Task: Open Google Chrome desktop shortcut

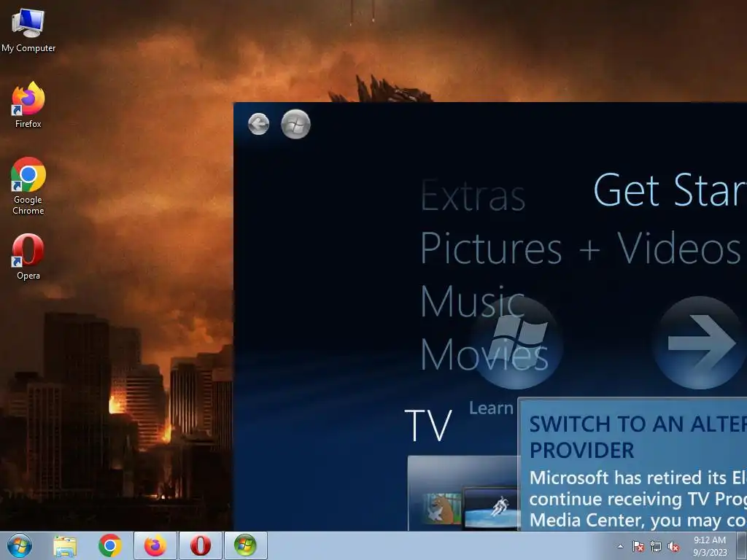Action: tap(28, 186)
